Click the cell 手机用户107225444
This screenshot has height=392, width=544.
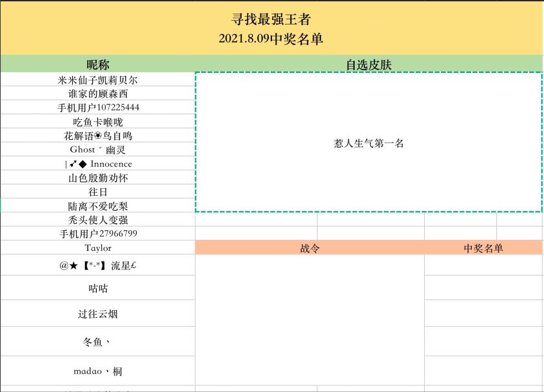click(x=98, y=108)
